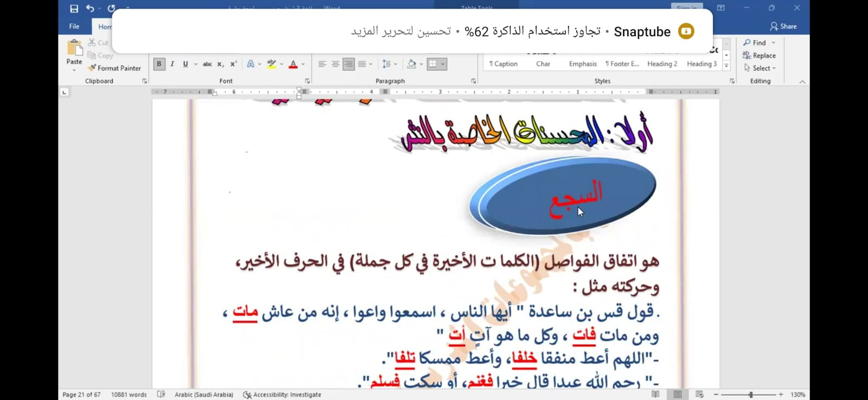868x400 pixels.
Task: Click proofing book icon in status bar
Action: 161,394
